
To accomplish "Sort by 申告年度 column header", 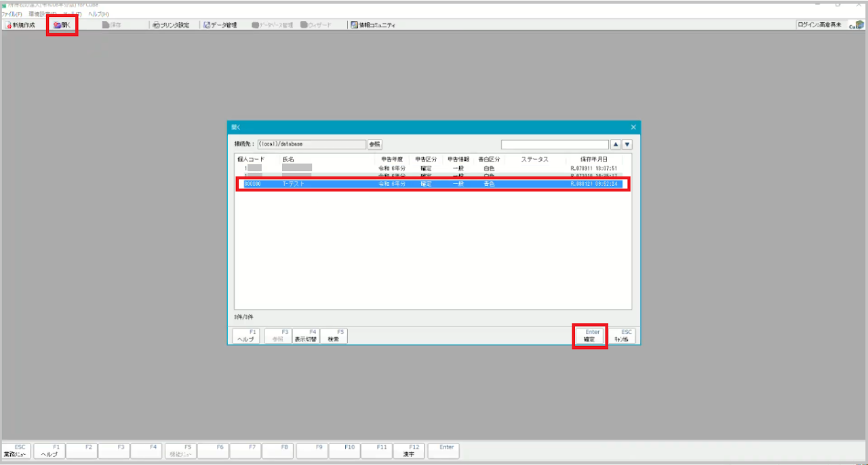I will [392, 159].
